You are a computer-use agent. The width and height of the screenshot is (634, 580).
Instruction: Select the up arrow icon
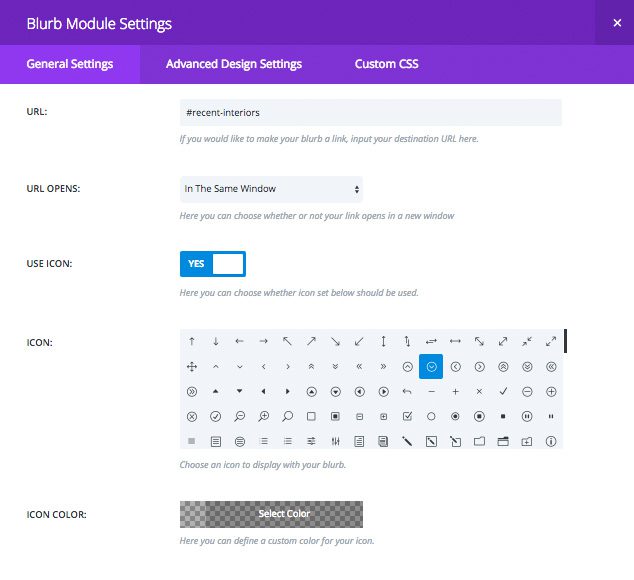192,341
